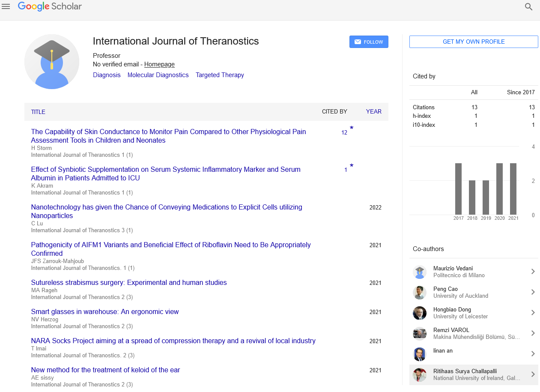This screenshot has height=392, width=540.
Task: Click the 2017 bar in citation chart
Action: coord(458,189)
